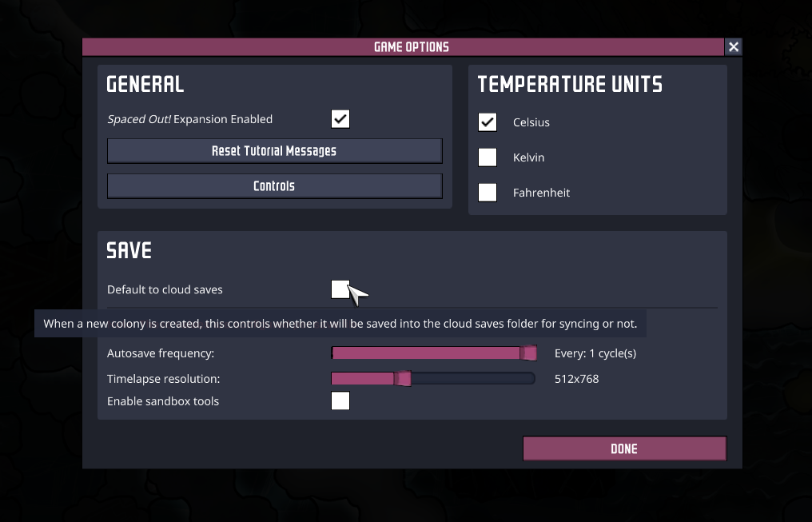
Task: Click the Enable sandbox tools label
Action: coord(163,401)
